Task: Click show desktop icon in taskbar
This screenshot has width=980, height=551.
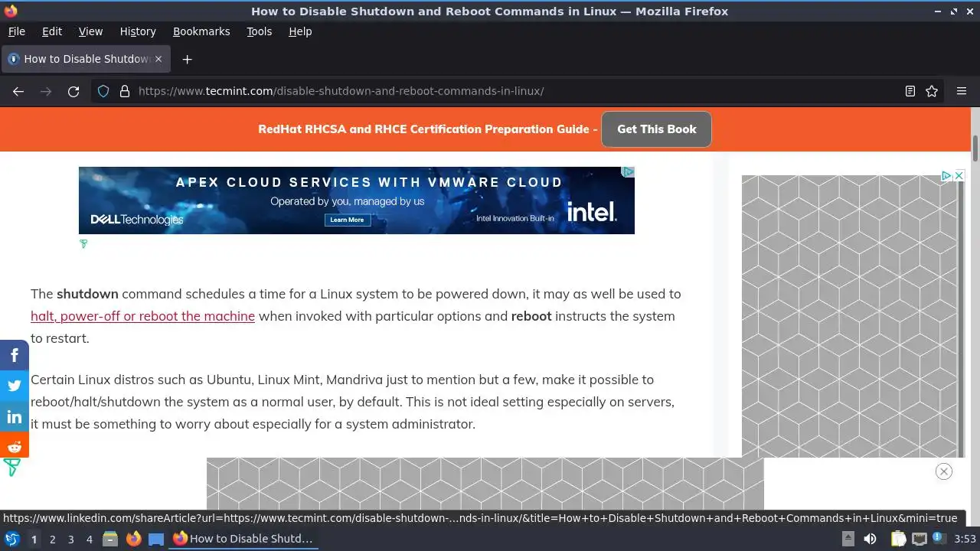Action: coord(156,539)
